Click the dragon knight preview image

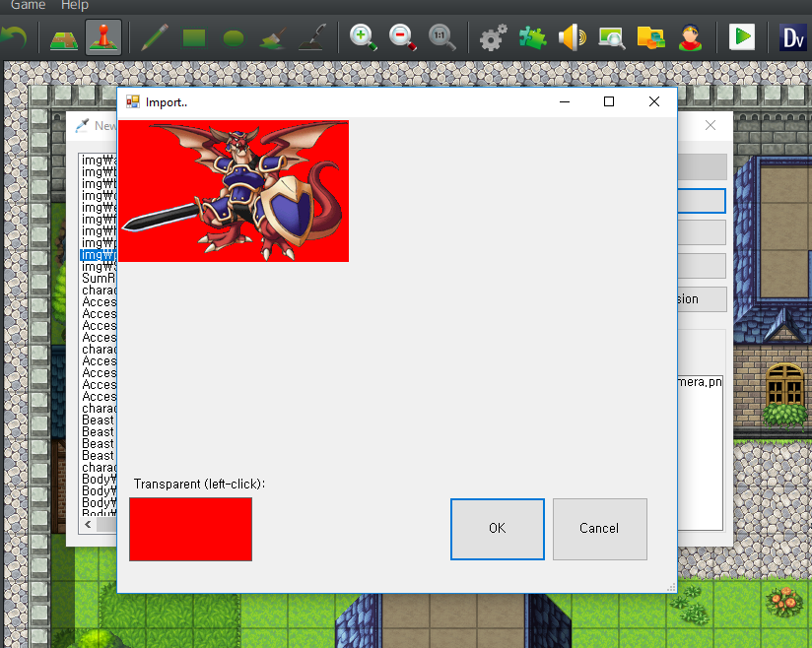click(x=234, y=191)
